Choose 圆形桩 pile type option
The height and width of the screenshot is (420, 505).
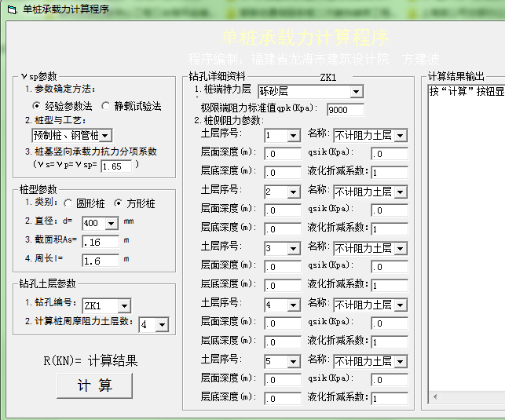click(68, 203)
